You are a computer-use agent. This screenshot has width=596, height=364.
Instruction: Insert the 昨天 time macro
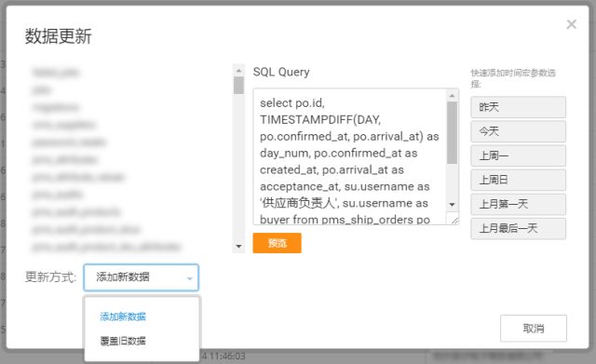pyautogui.click(x=518, y=107)
